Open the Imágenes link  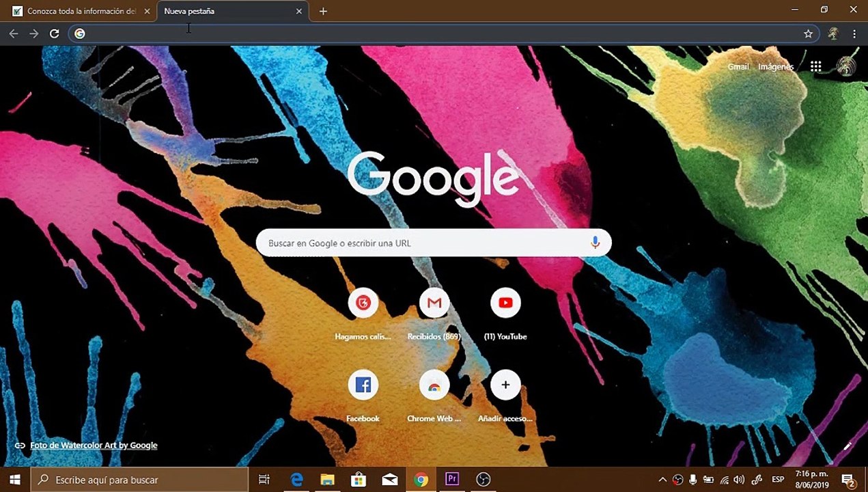(776, 67)
